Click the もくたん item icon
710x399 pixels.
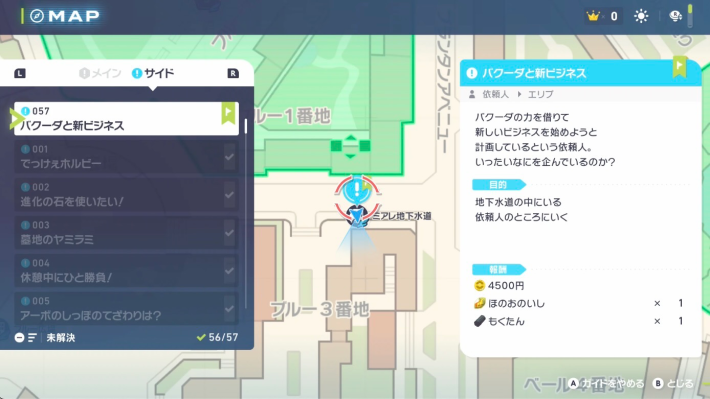pos(480,322)
